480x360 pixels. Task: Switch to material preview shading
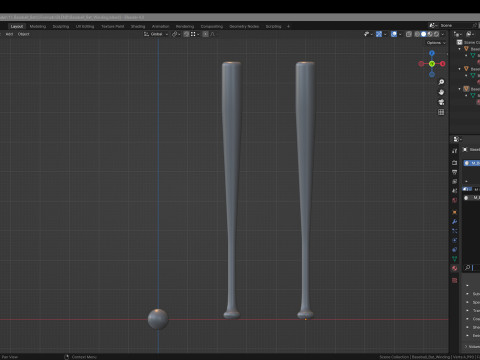click(430, 34)
